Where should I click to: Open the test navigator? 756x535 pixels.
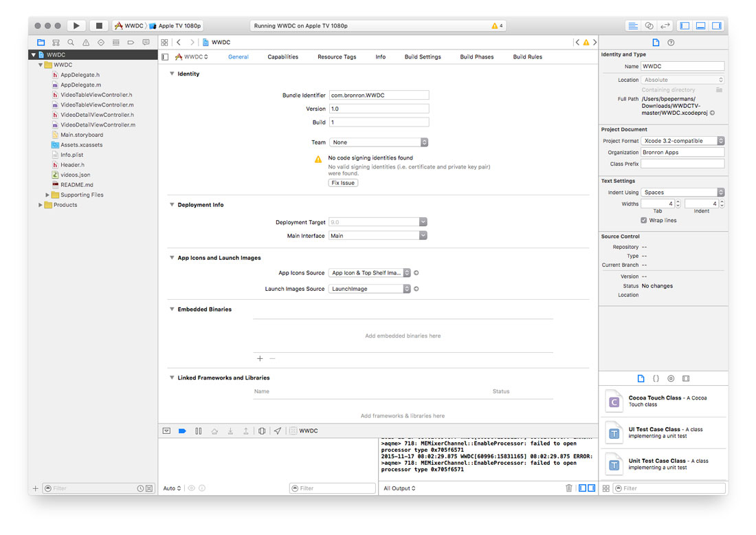(x=101, y=43)
